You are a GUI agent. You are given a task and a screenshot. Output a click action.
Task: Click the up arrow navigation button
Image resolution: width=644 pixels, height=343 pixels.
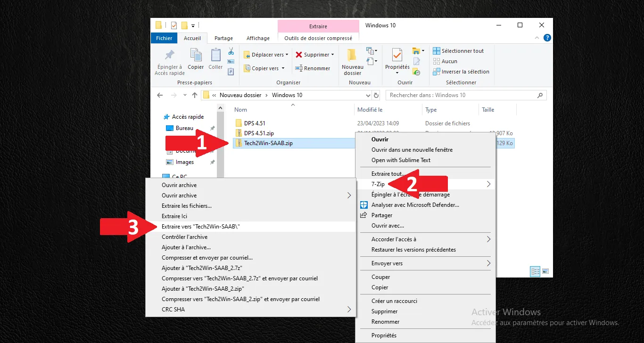(x=194, y=95)
